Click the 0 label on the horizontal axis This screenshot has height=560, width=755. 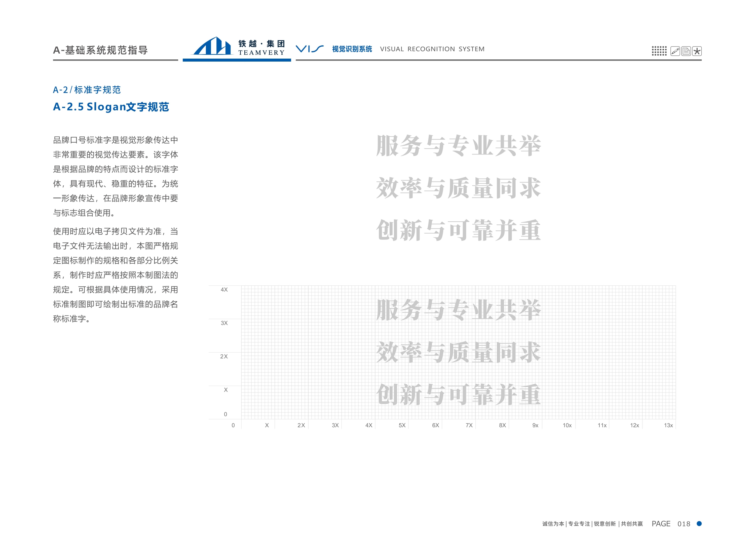[233, 425]
